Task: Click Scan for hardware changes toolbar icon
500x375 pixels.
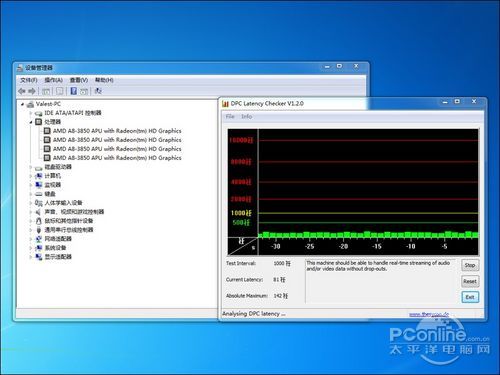Action: pyautogui.click(x=98, y=91)
